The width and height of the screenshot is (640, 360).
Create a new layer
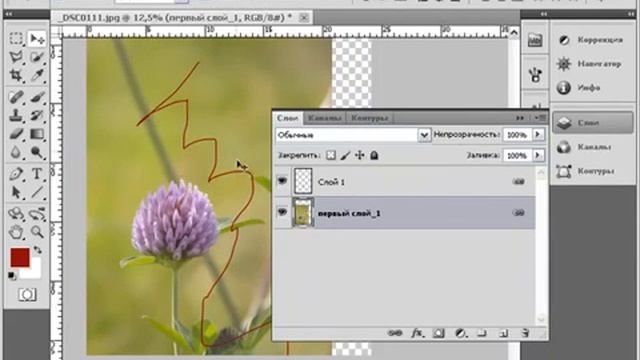[504, 333]
